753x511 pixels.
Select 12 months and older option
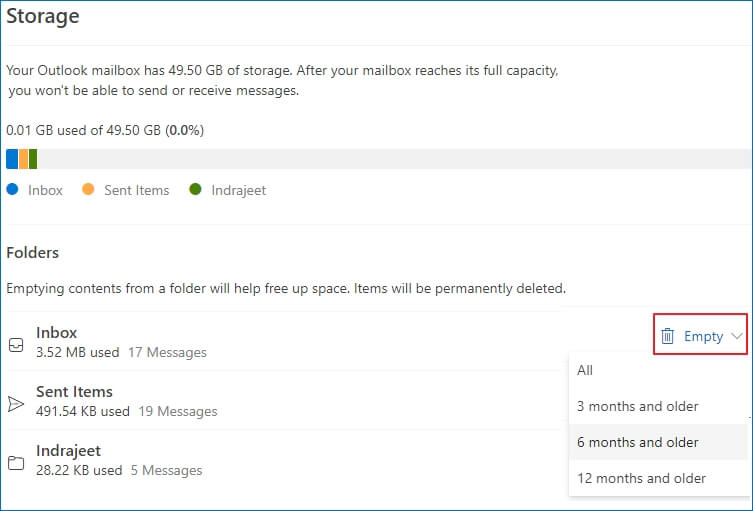pos(659,478)
